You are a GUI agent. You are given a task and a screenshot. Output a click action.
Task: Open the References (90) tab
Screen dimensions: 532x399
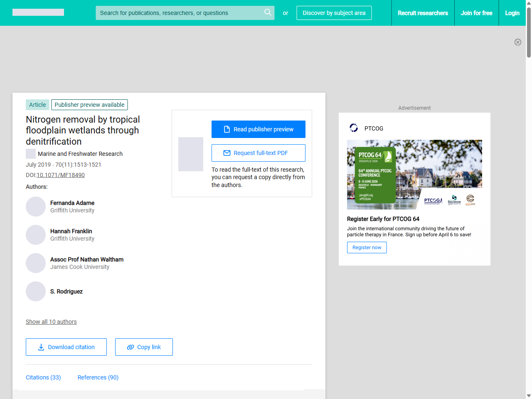98,377
